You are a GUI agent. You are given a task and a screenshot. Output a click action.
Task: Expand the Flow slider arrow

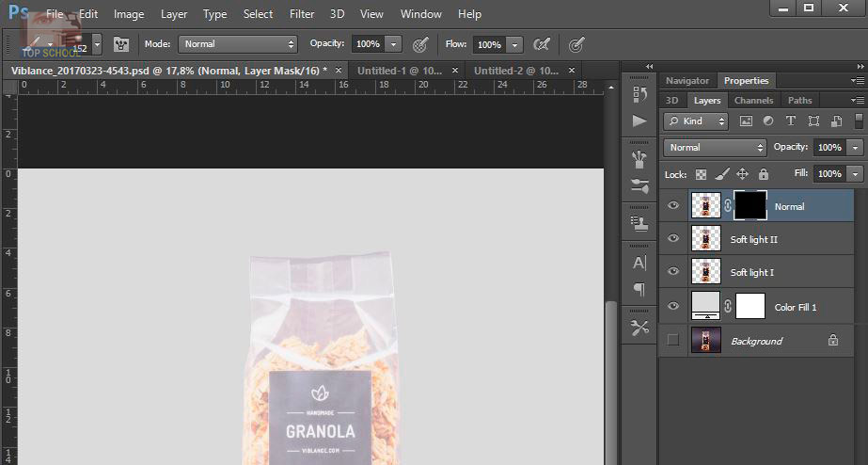coord(514,45)
